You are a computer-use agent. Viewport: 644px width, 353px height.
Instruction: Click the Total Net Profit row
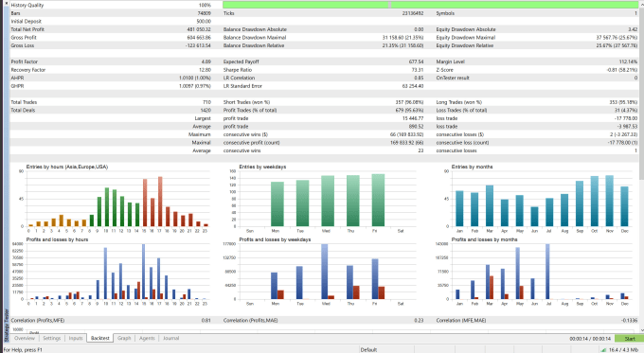111,29
